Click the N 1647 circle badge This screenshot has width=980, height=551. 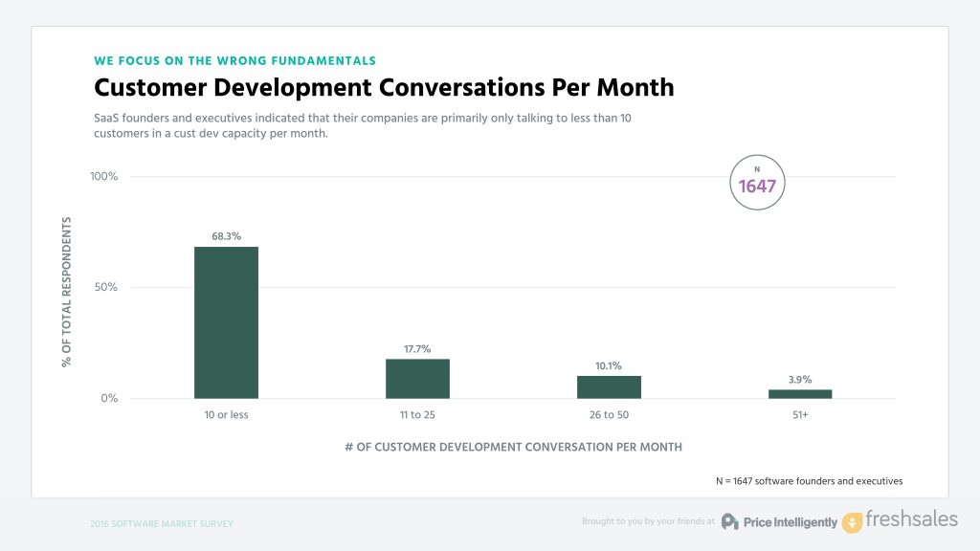click(757, 183)
